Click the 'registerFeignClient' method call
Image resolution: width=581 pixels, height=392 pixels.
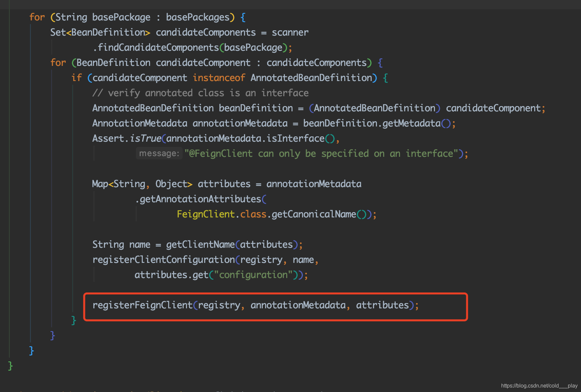[x=142, y=305]
